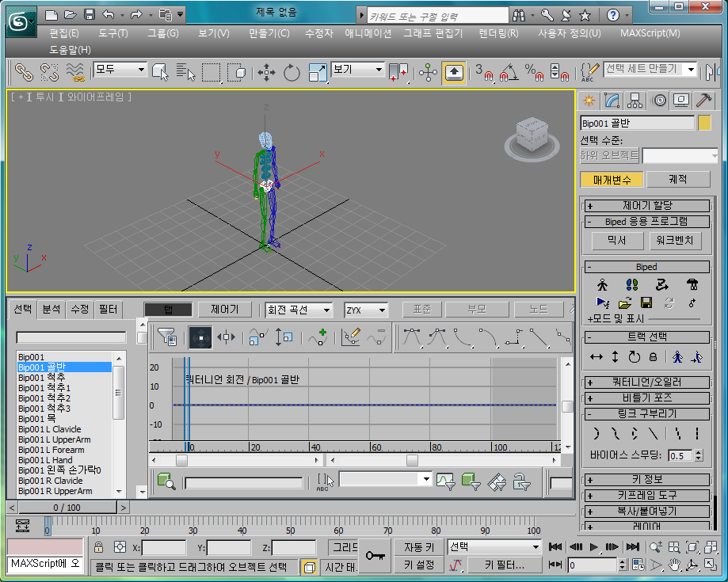
Task: Click the Select and Move tool
Action: click(266, 73)
